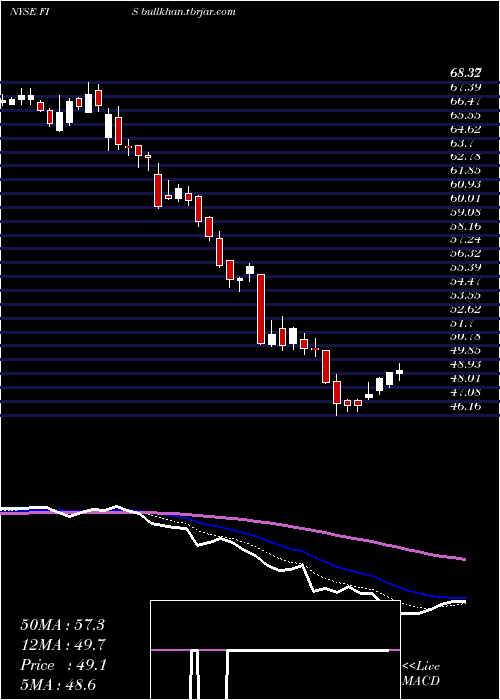Viewport: 500px width, 700px height.
Task: Click the tallest red candlestick falling to 50
Action: [x=261, y=309]
